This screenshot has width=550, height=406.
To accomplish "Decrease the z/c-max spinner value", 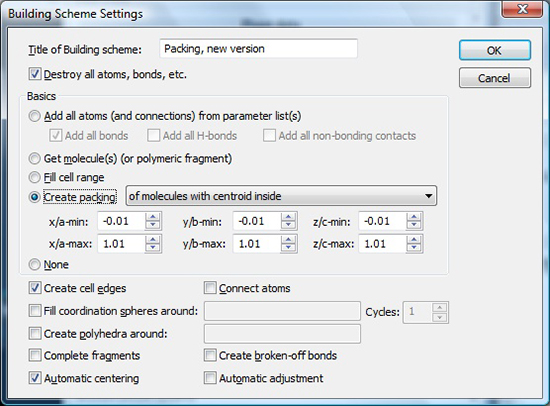I will point(414,248).
